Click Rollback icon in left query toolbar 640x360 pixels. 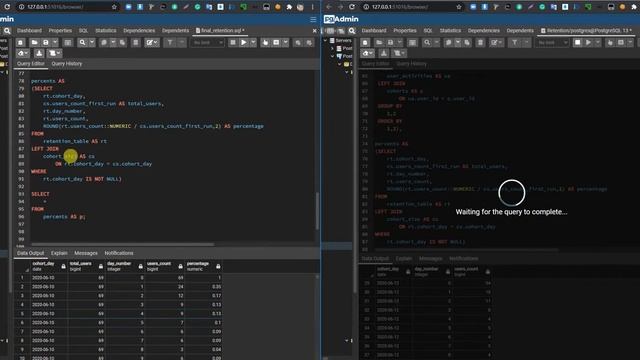click(x=309, y=42)
